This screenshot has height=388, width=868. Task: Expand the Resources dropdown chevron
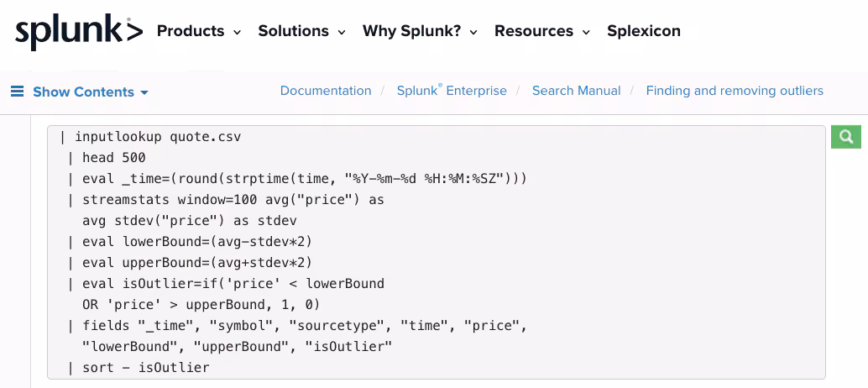pyautogui.click(x=586, y=32)
